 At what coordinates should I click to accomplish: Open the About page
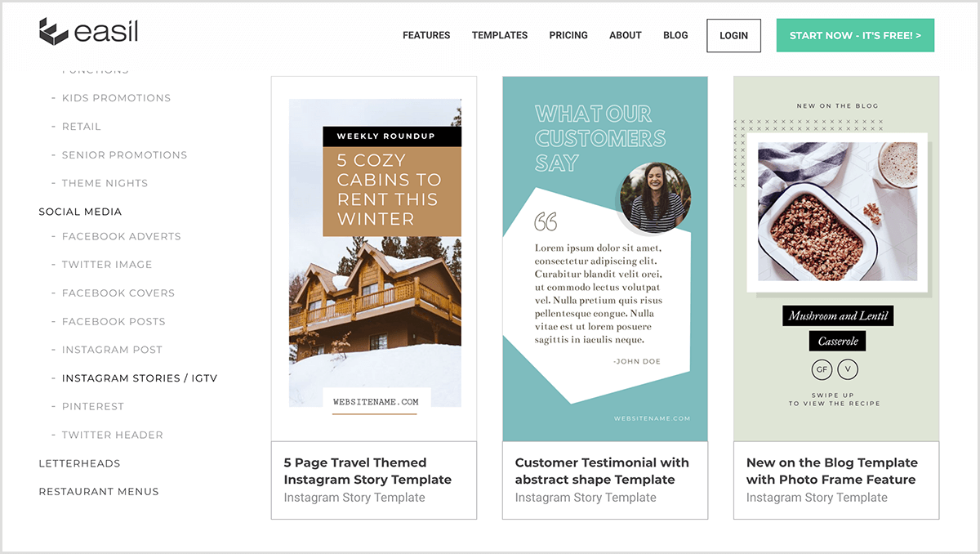[626, 35]
